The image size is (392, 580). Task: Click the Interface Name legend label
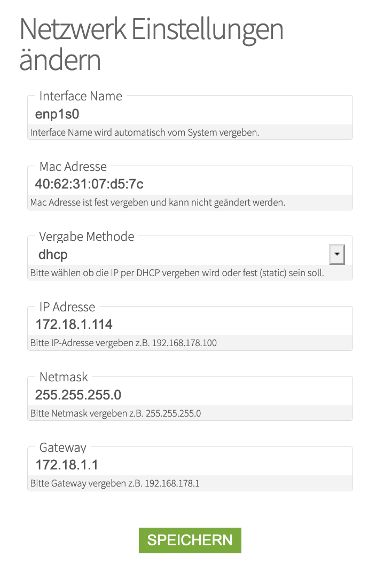pyautogui.click(x=81, y=96)
